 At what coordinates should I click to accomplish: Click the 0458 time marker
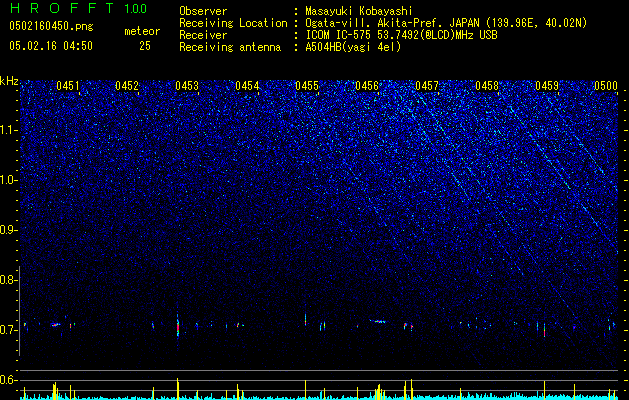pos(487,86)
